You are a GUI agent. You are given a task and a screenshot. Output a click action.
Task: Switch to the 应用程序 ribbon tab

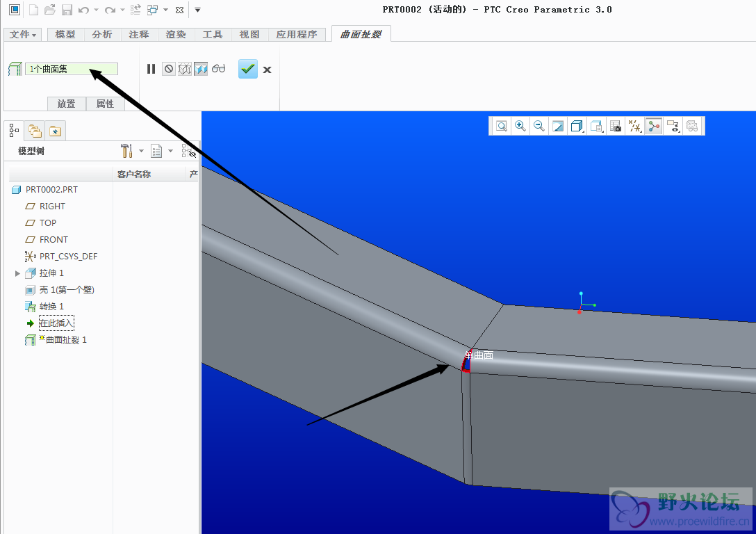(x=297, y=34)
